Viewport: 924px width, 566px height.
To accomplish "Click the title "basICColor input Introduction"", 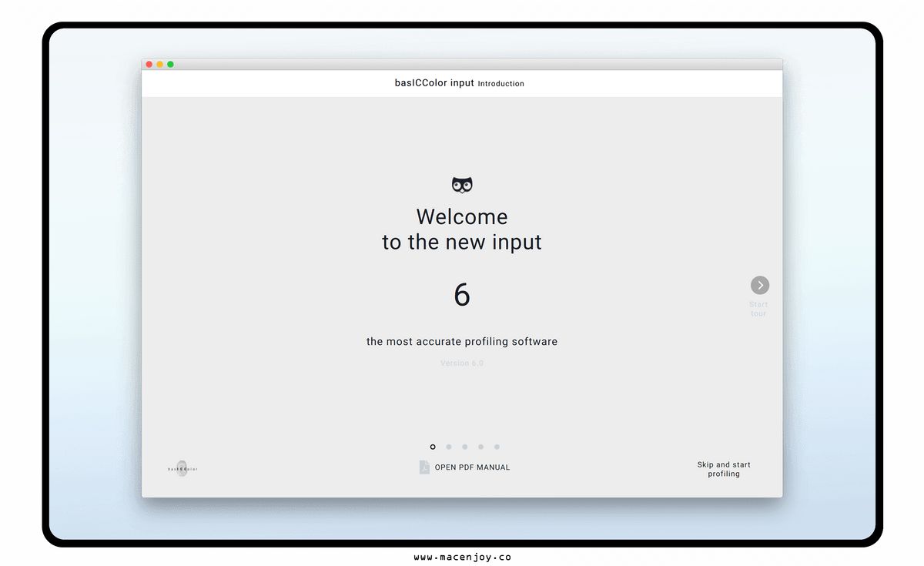I will [x=460, y=83].
